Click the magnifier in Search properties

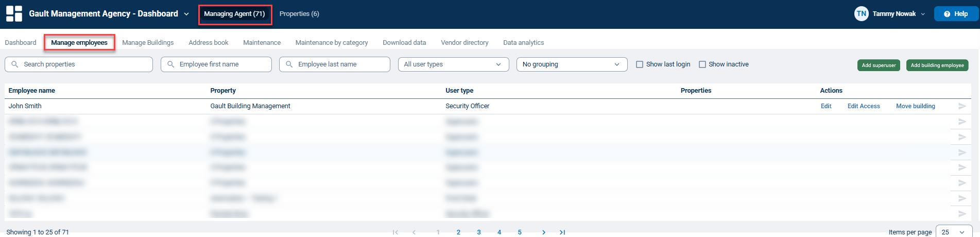(15, 64)
